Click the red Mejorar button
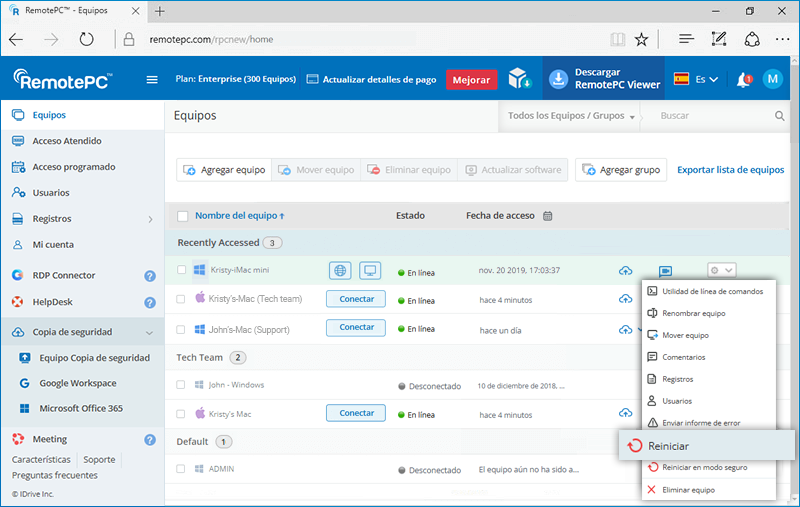 [x=471, y=80]
